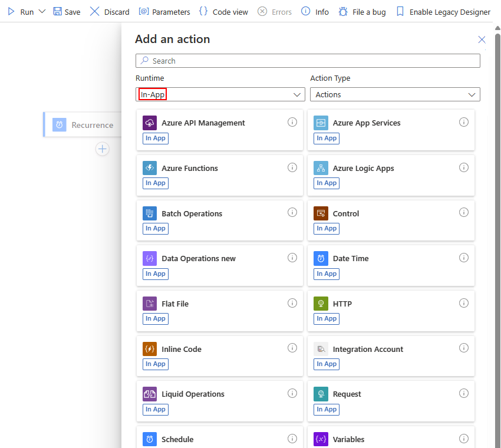Open Code view from the toolbar

point(223,12)
